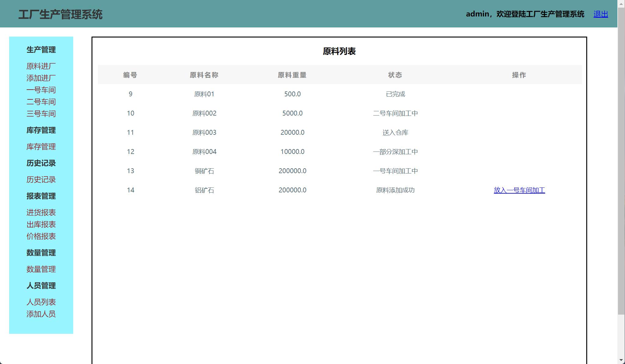625x364 pixels.
Task: Click the 编号 column header
Action: click(130, 75)
